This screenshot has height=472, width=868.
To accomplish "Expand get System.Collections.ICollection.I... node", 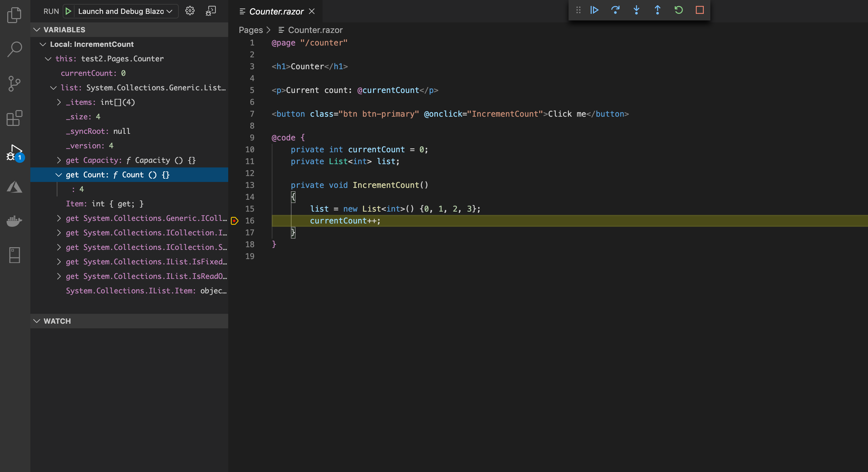I will [x=59, y=233].
